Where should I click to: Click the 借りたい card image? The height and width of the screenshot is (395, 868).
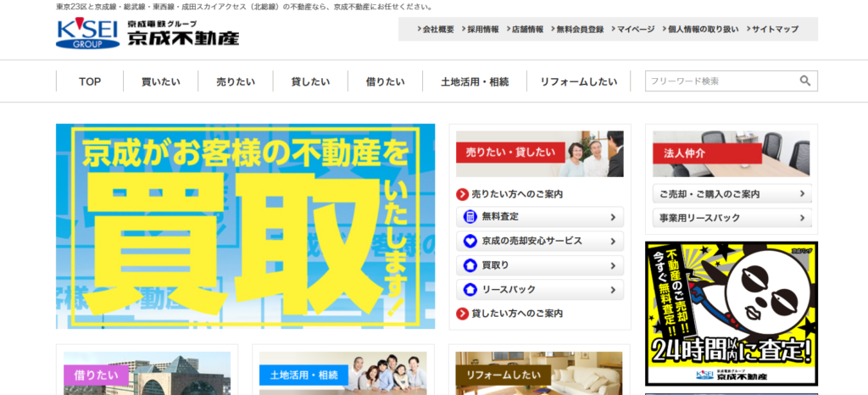(x=147, y=374)
